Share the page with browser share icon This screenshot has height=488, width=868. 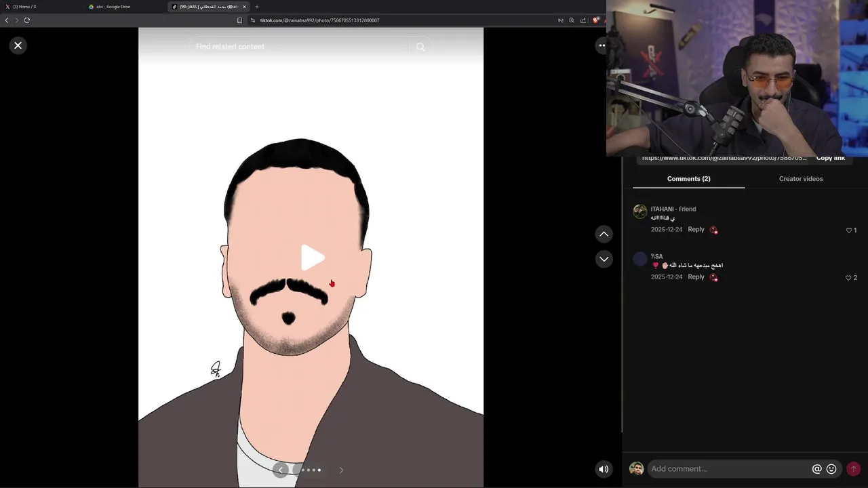click(x=583, y=20)
